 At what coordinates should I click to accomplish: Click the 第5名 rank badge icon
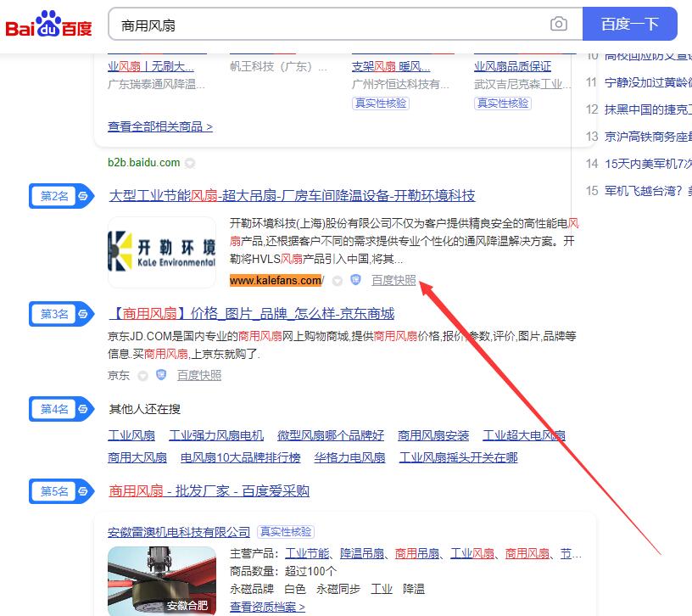point(61,491)
